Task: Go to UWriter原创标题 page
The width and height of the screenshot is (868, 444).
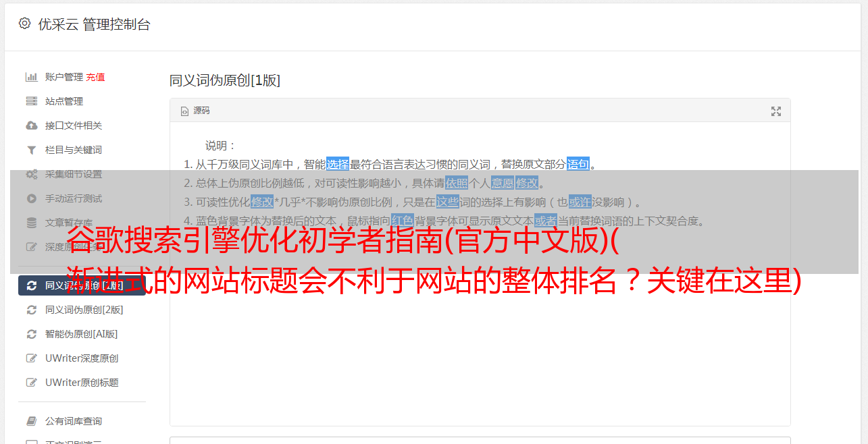Action: point(82,383)
